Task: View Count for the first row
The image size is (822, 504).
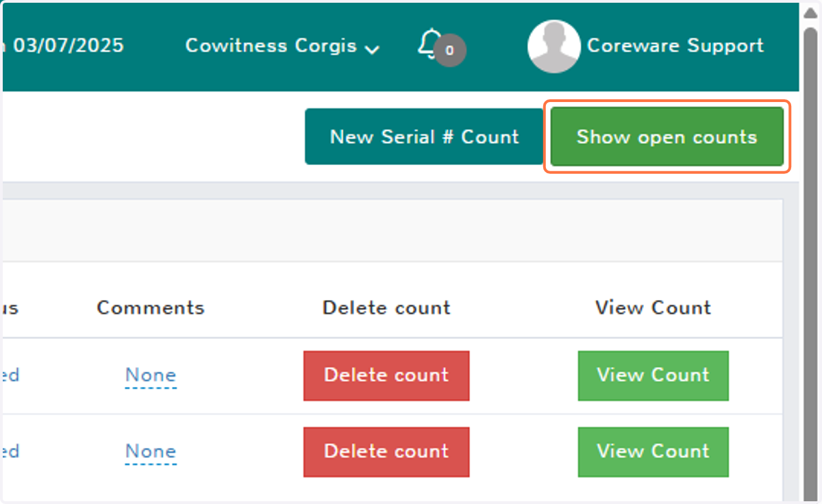Action: [x=653, y=375]
